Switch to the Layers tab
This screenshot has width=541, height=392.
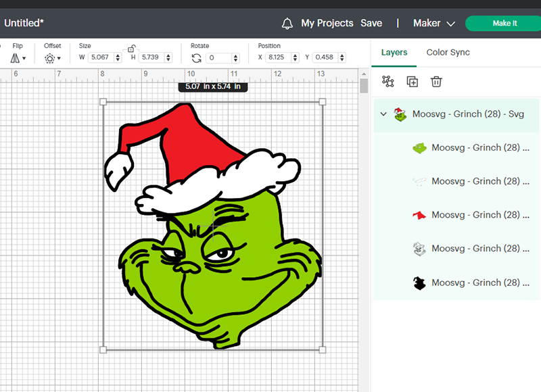pyautogui.click(x=394, y=53)
